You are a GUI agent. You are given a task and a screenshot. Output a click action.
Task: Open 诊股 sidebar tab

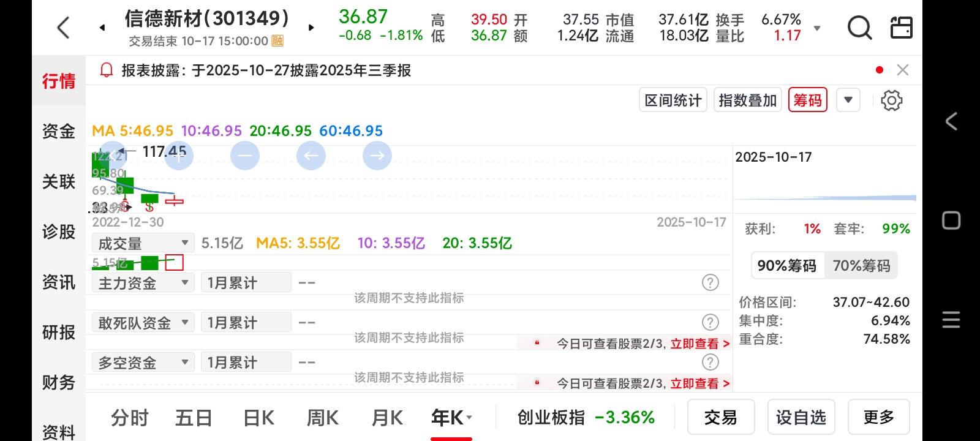tap(59, 232)
